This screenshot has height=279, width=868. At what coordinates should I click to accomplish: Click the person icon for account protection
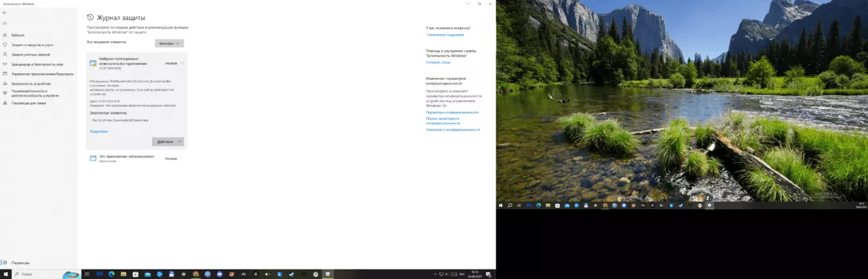[x=5, y=54]
